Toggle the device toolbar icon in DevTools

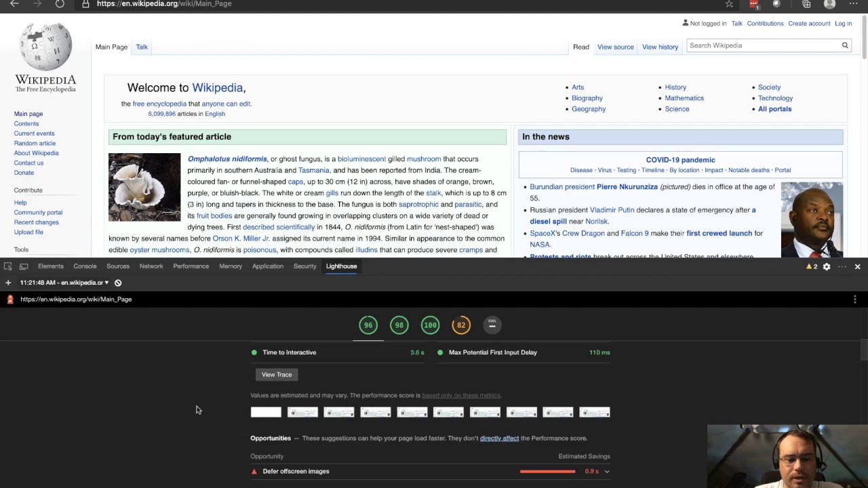click(x=24, y=266)
